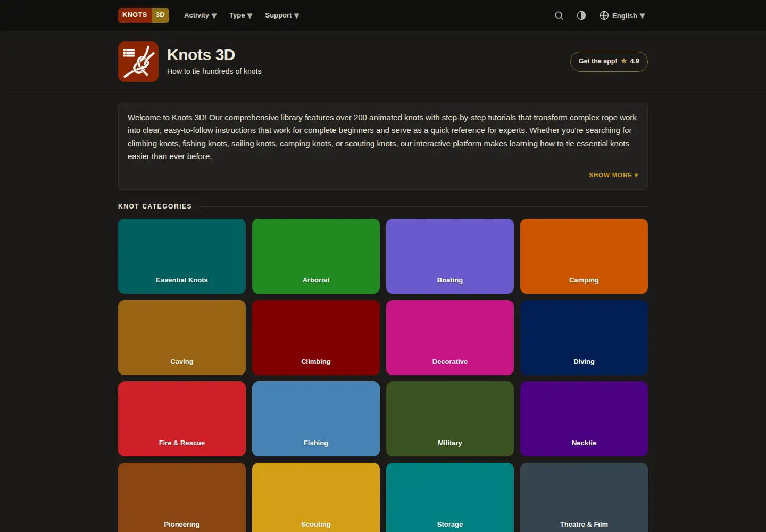The image size is (766, 532).
Task: Choose the Necktie category tile
Action: click(584, 419)
